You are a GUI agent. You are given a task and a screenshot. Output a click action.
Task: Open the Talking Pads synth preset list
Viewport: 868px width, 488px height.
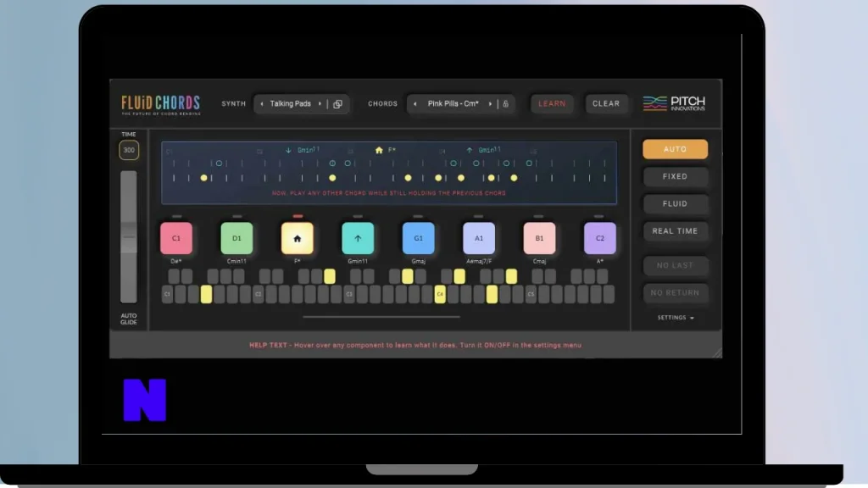click(x=291, y=103)
